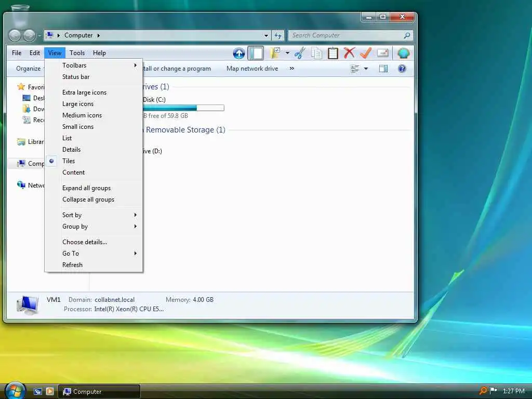Image resolution: width=532 pixels, height=399 pixels.
Task: Open the address bar history dropdown
Action: point(266,35)
